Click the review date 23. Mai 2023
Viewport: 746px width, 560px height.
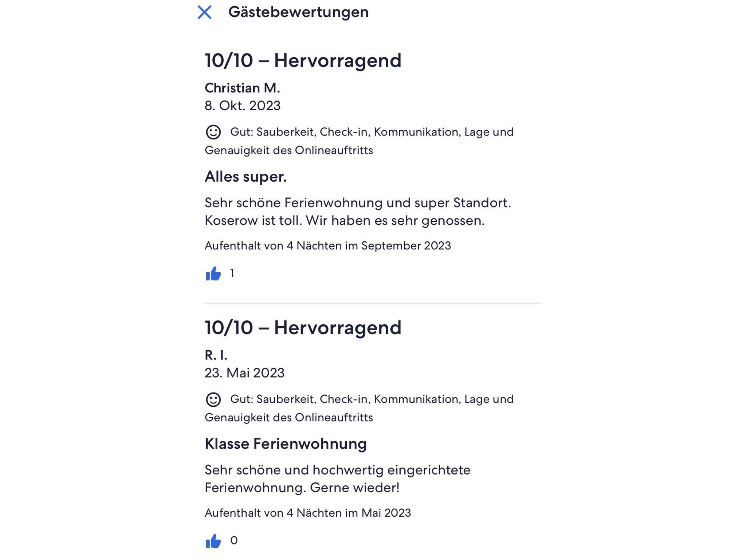(x=244, y=373)
